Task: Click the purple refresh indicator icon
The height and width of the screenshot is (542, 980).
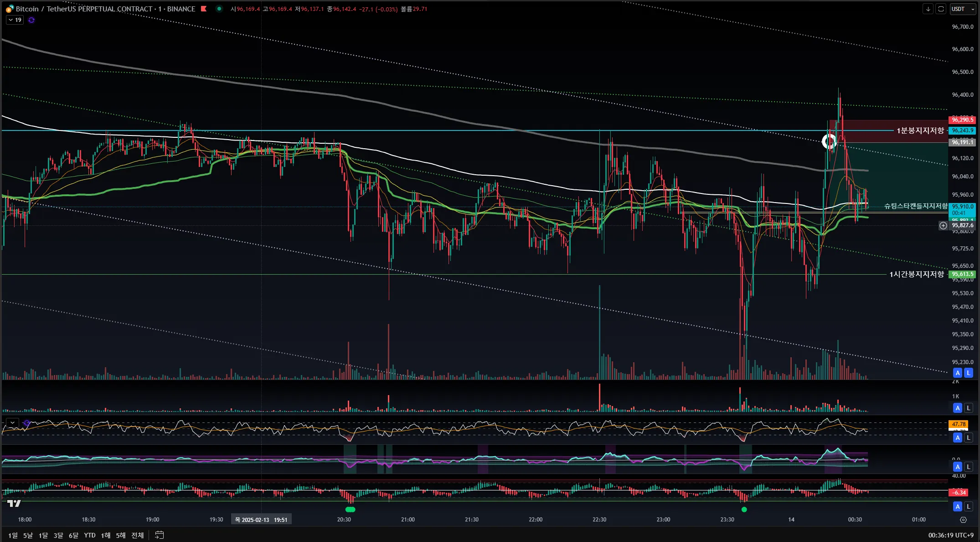Action: click(x=31, y=20)
